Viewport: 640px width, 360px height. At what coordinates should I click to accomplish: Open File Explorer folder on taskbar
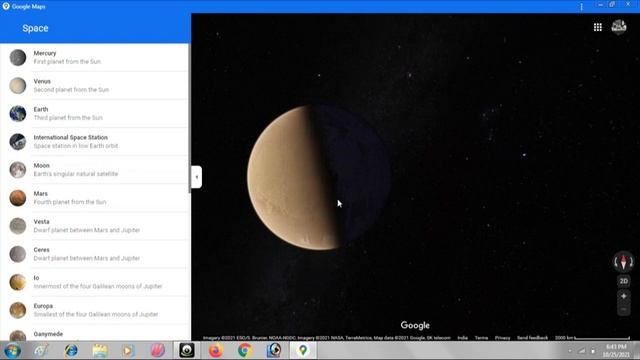100,351
